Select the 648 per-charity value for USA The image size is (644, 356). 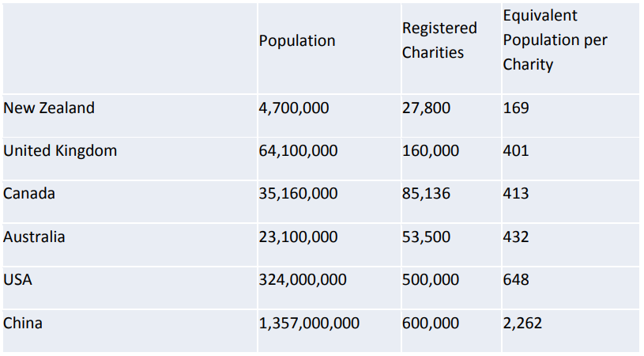coord(516,279)
